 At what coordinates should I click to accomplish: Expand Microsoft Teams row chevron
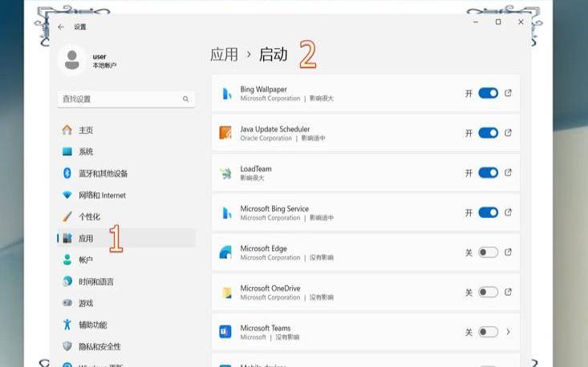[508, 332]
